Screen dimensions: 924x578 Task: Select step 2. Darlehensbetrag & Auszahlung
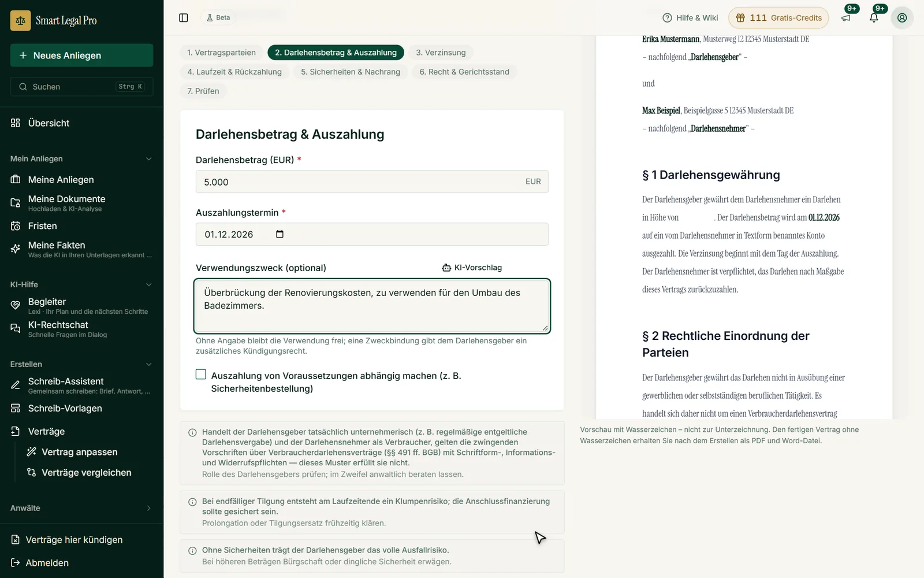pos(336,53)
